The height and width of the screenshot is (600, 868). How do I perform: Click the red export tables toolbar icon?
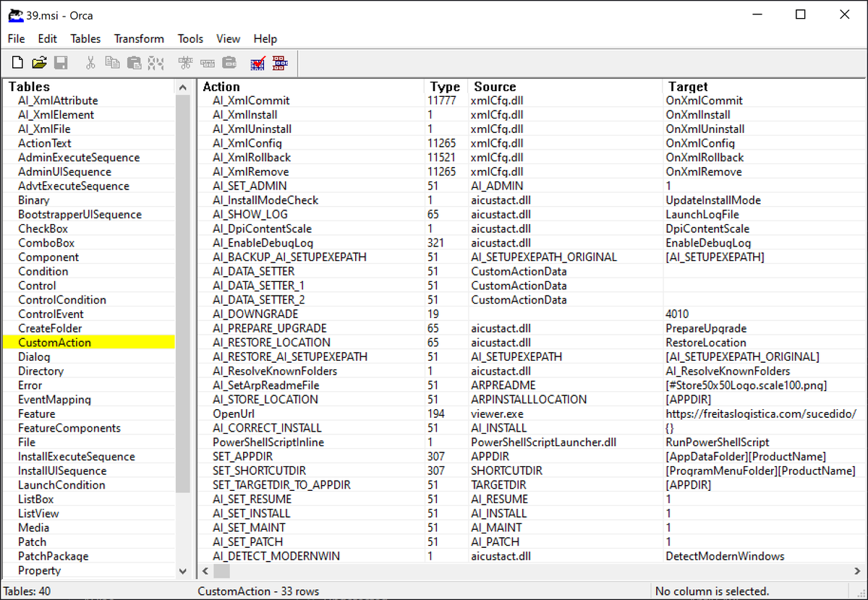pos(280,63)
